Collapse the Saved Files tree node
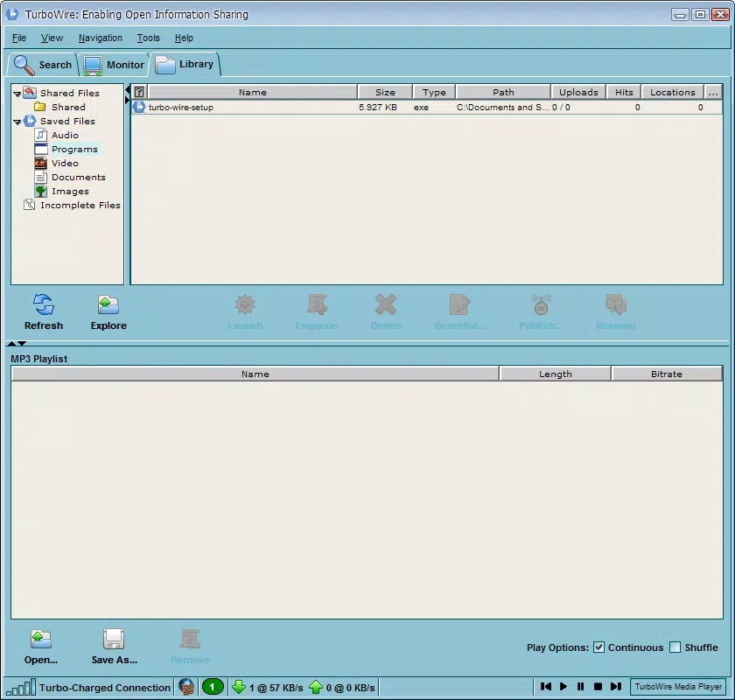Image resolution: width=735 pixels, height=700 pixels. tap(17, 122)
